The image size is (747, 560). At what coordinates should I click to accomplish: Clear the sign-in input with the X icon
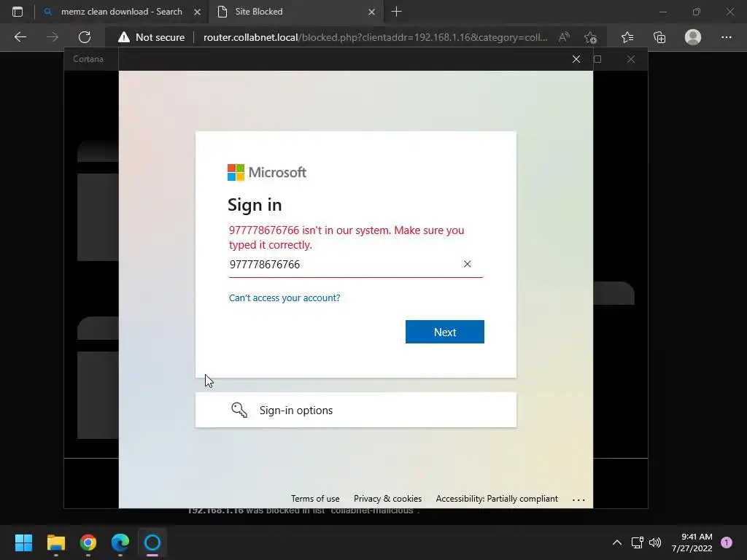467,264
